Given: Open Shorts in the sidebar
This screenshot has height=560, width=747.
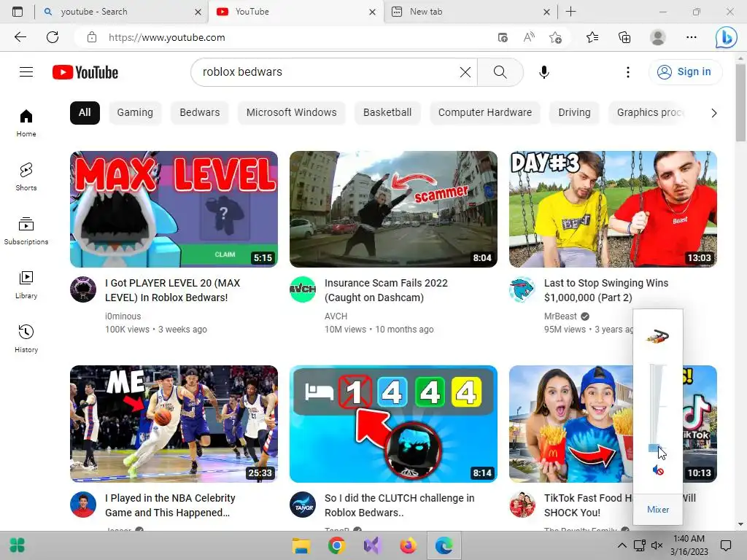Looking at the screenshot, I should [x=26, y=176].
